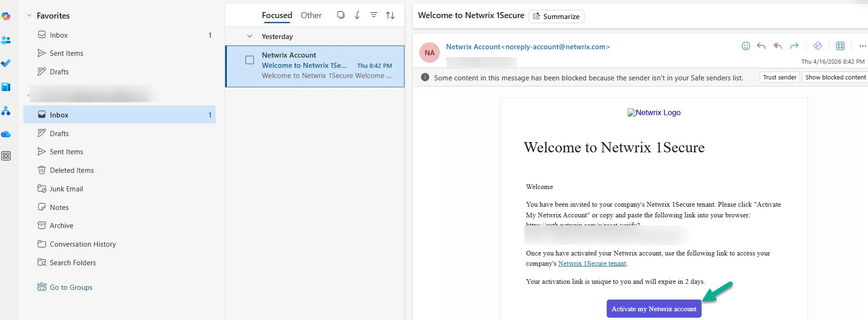
Task: Click the info icon in blocked content banner
Action: [425, 77]
